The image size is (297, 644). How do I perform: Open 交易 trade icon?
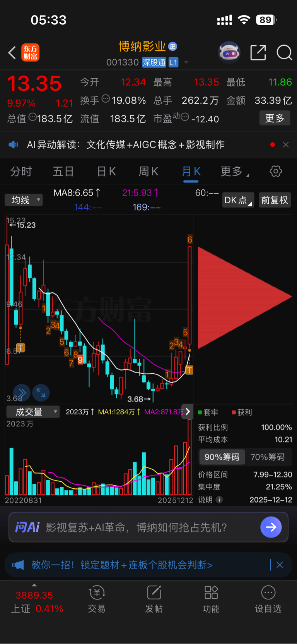coord(97,599)
